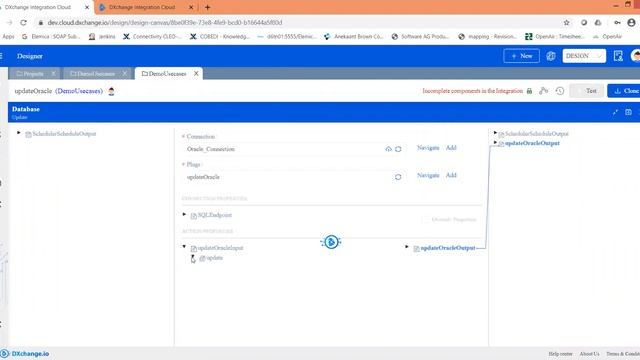The width and height of the screenshot is (640, 360).
Task: Expand updateOracleOutput in center panel
Action: tap(407, 247)
